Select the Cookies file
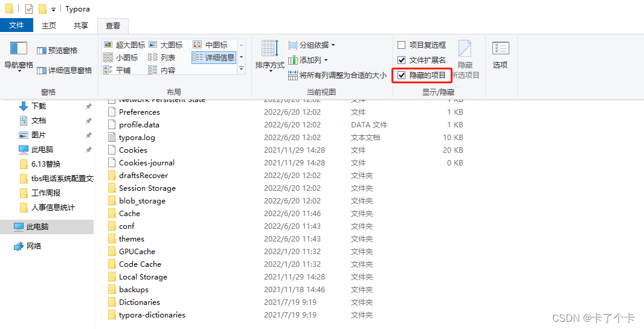Viewport: 644px width, 329px height. point(133,150)
